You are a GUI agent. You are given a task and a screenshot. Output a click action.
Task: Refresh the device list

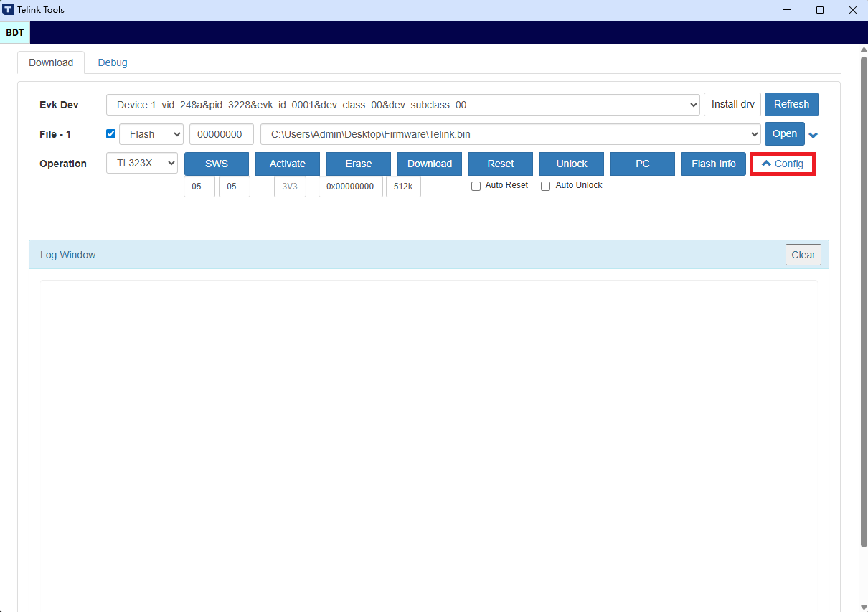pyautogui.click(x=791, y=104)
